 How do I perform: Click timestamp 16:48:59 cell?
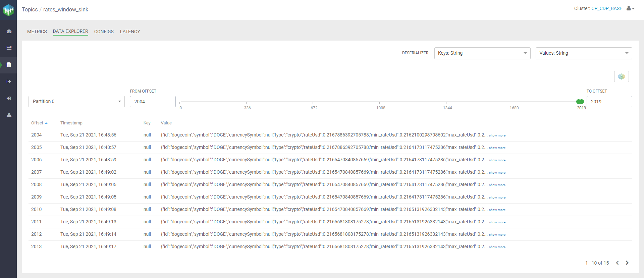(88, 160)
